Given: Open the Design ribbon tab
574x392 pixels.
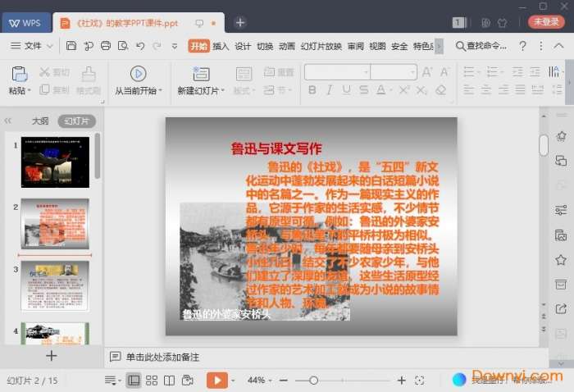Looking at the screenshot, I should [x=243, y=46].
